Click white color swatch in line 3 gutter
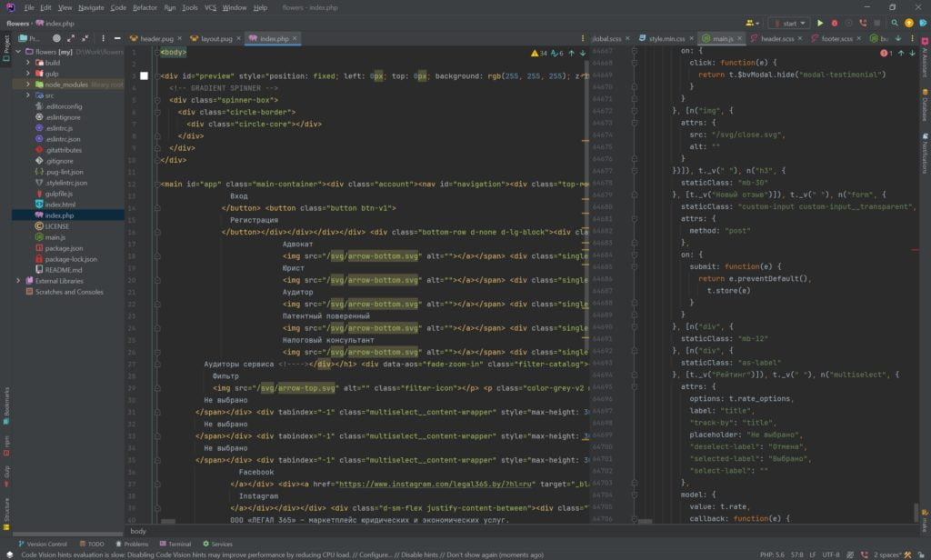The width and height of the screenshot is (931, 560). (144, 76)
